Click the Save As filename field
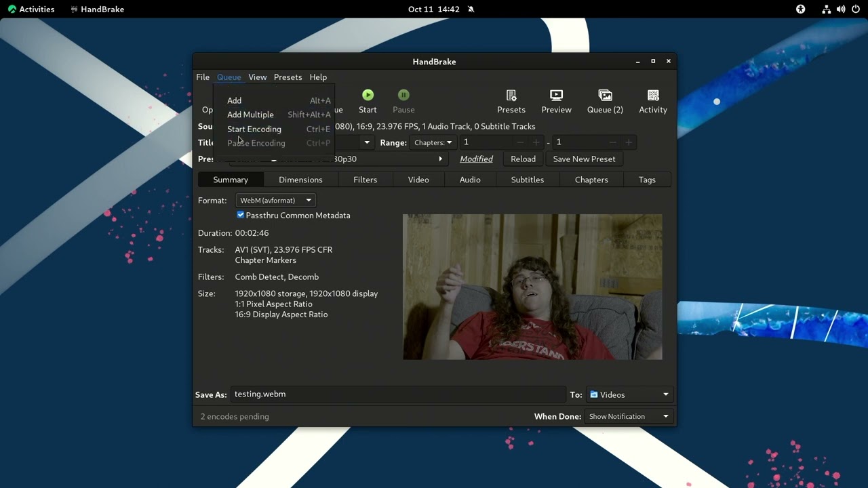Viewport: 868px width, 488px height. (x=397, y=394)
